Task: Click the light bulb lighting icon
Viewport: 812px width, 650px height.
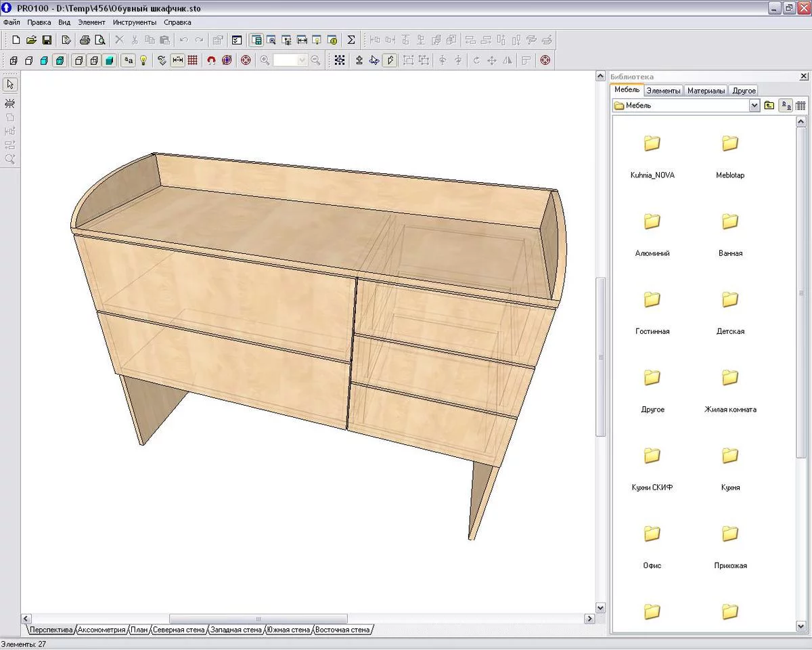Action: pos(143,60)
